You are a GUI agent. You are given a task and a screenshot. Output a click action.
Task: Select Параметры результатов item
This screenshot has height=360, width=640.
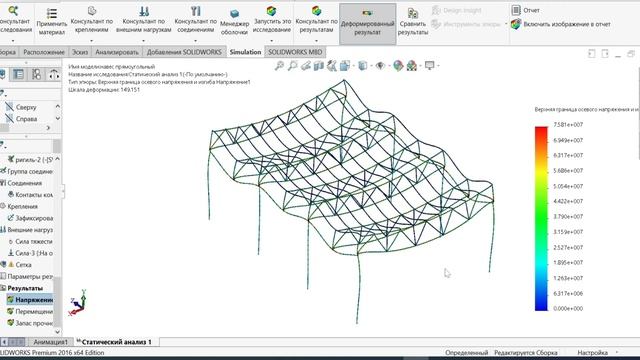(x=27, y=276)
